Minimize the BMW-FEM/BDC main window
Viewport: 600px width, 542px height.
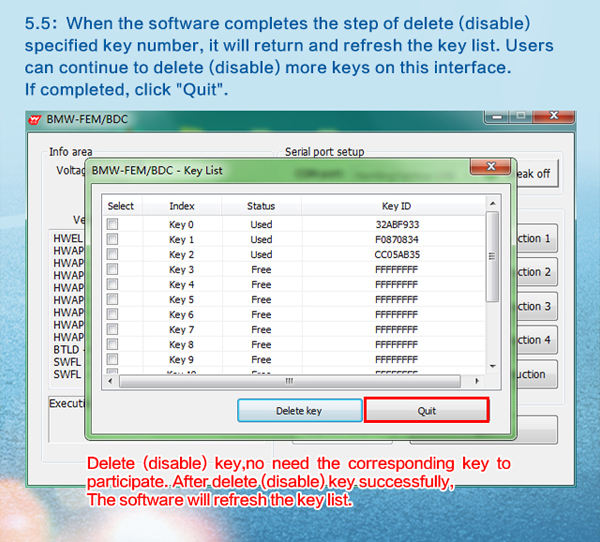496,116
